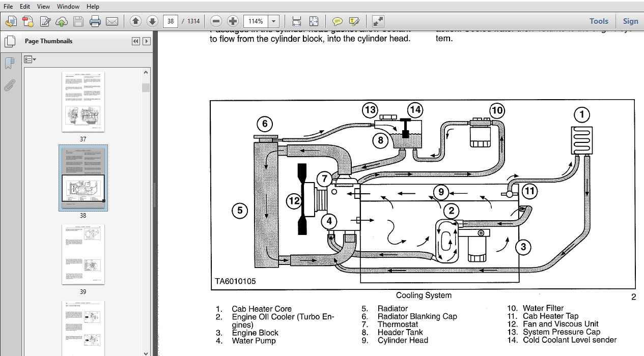644x356 pixels.
Task: Click the Save (floppy disk) icon
Action: tap(78, 21)
